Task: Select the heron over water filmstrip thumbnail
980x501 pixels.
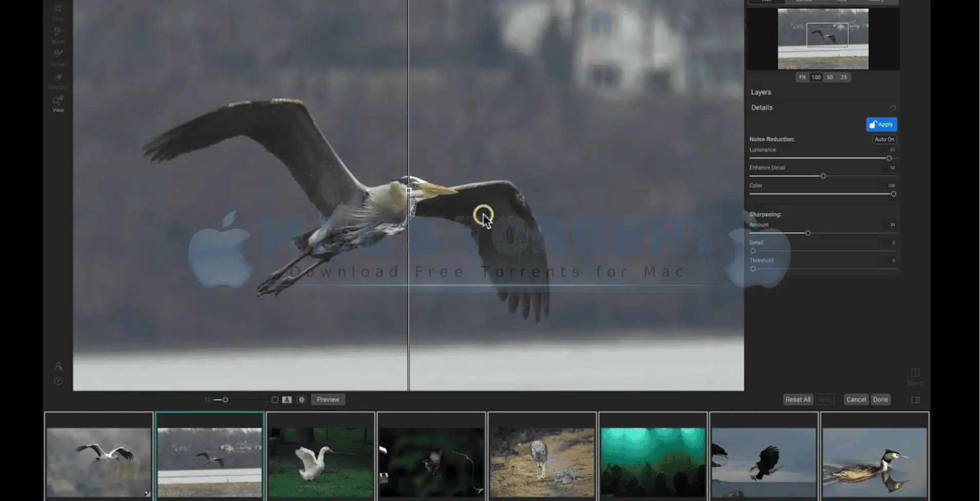Action: point(210,463)
